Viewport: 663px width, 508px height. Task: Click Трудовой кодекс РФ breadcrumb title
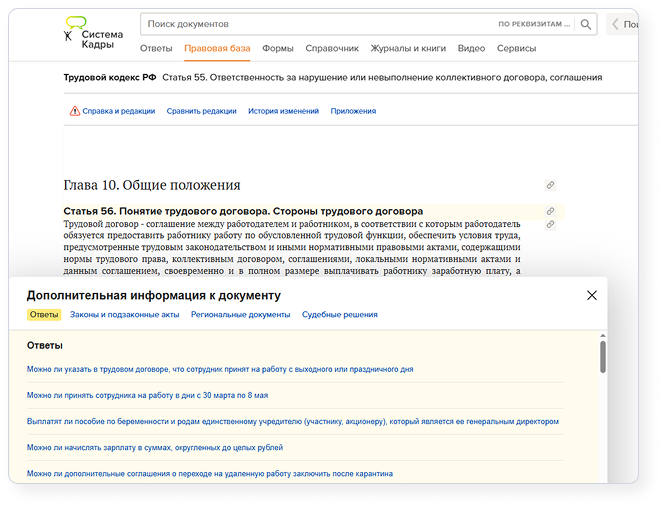pyautogui.click(x=110, y=77)
